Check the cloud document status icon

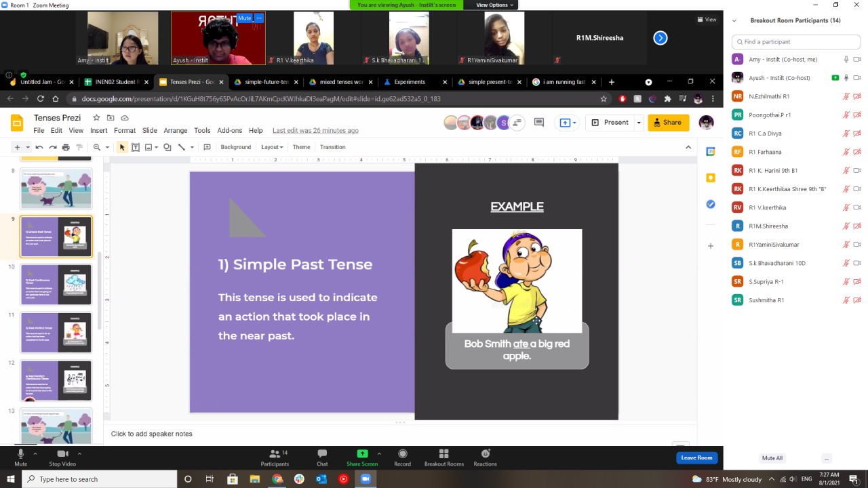click(x=125, y=118)
